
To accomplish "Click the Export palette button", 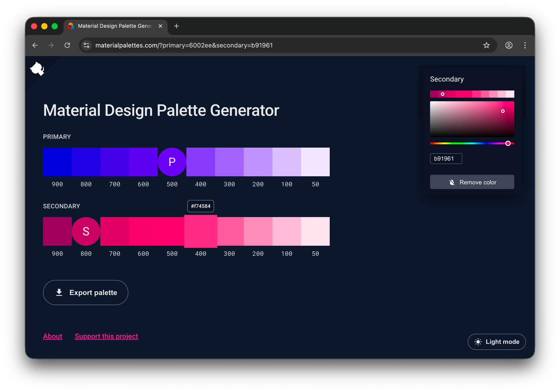I will [x=86, y=292].
